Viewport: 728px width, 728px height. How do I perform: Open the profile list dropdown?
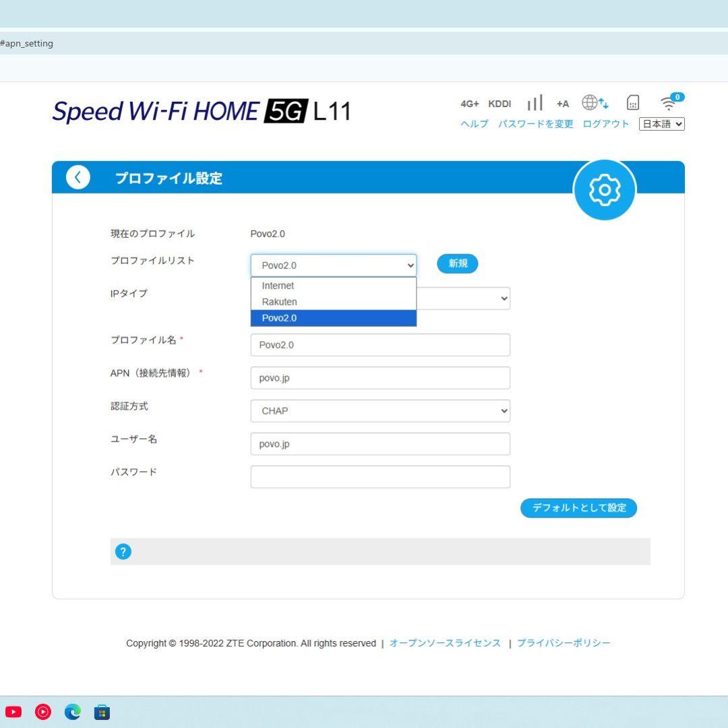click(334, 266)
